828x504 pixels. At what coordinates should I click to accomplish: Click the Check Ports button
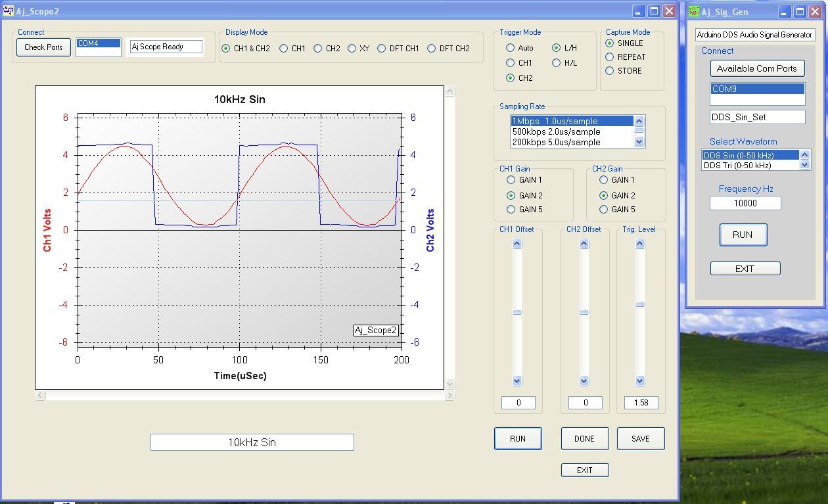tap(43, 47)
